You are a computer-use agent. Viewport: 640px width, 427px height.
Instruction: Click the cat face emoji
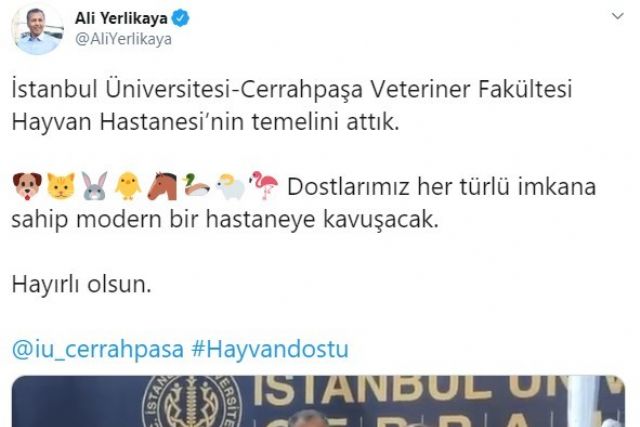point(61,186)
